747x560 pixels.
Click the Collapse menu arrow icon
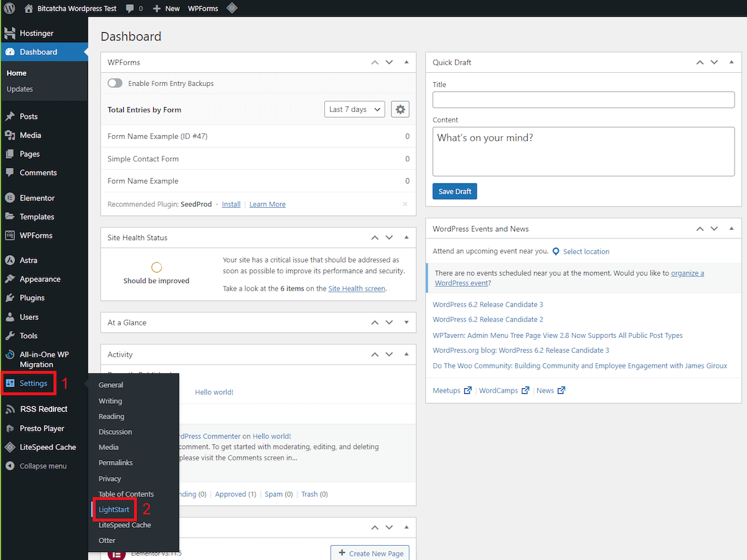click(x=10, y=465)
